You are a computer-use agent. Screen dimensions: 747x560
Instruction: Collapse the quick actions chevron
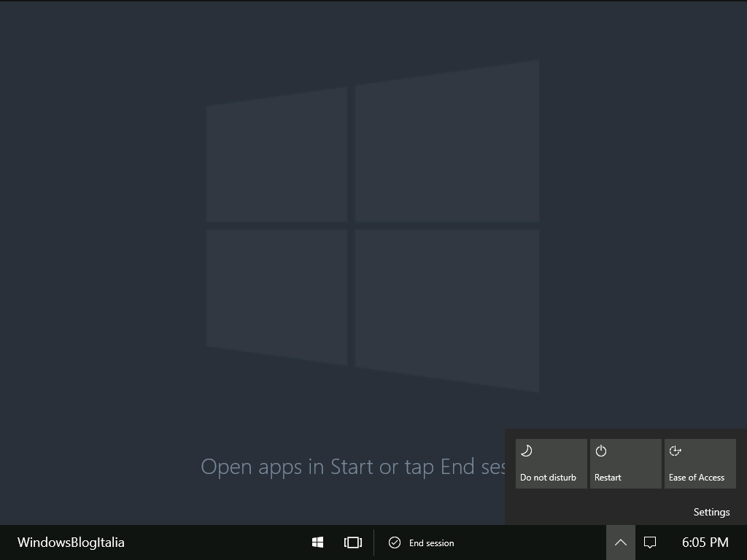coord(620,542)
